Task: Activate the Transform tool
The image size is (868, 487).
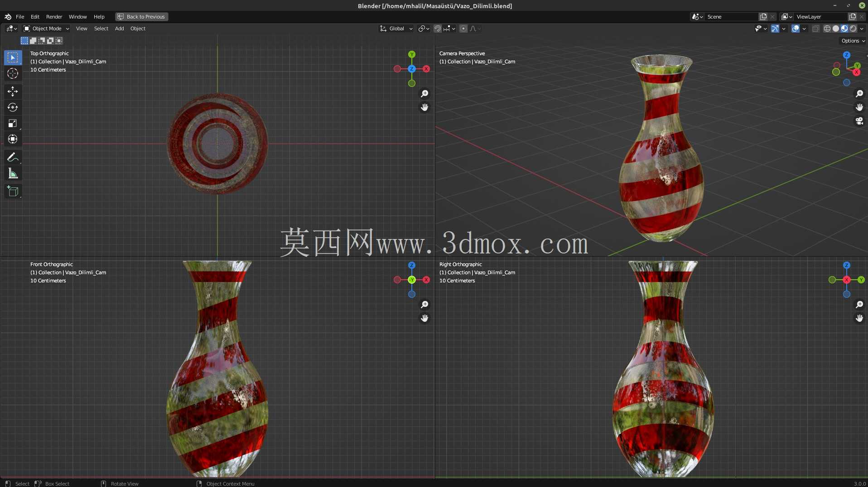Action: click(13, 139)
